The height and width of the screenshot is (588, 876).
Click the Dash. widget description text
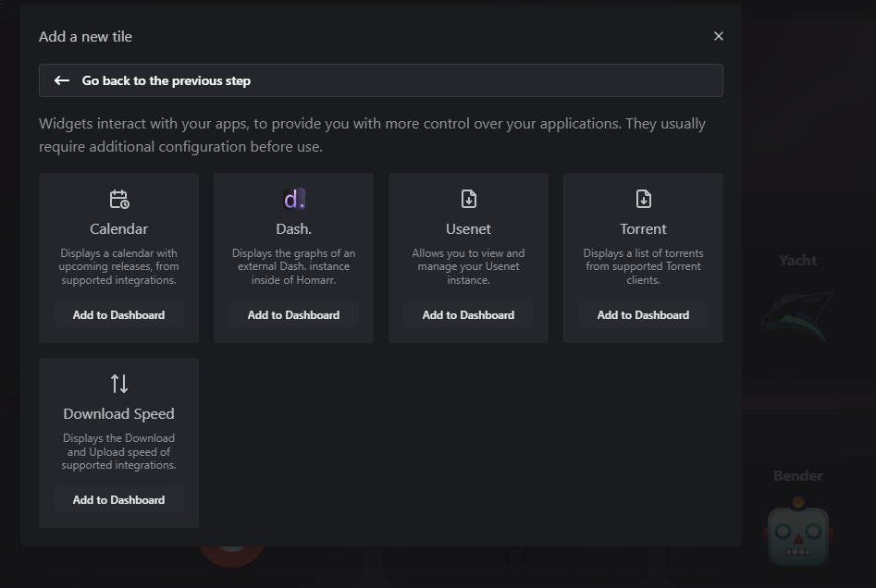tap(293, 266)
